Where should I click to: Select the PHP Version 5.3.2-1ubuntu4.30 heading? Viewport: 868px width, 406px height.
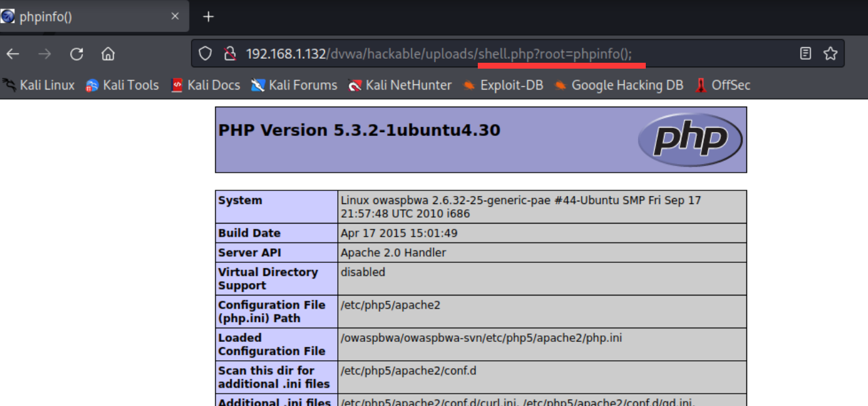pyautogui.click(x=359, y=130)
